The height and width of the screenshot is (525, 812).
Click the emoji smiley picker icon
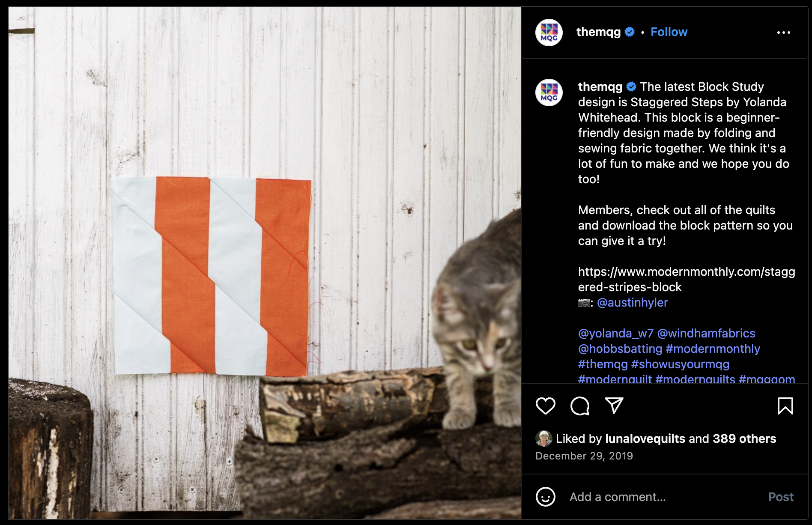[545, 497]
